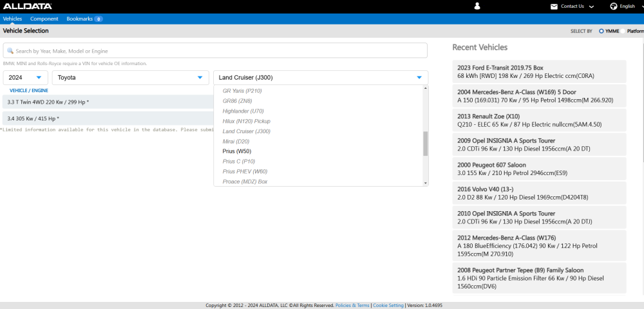Click the Contact Us envelope icon
644x309 pixels.
pos(554,6)
